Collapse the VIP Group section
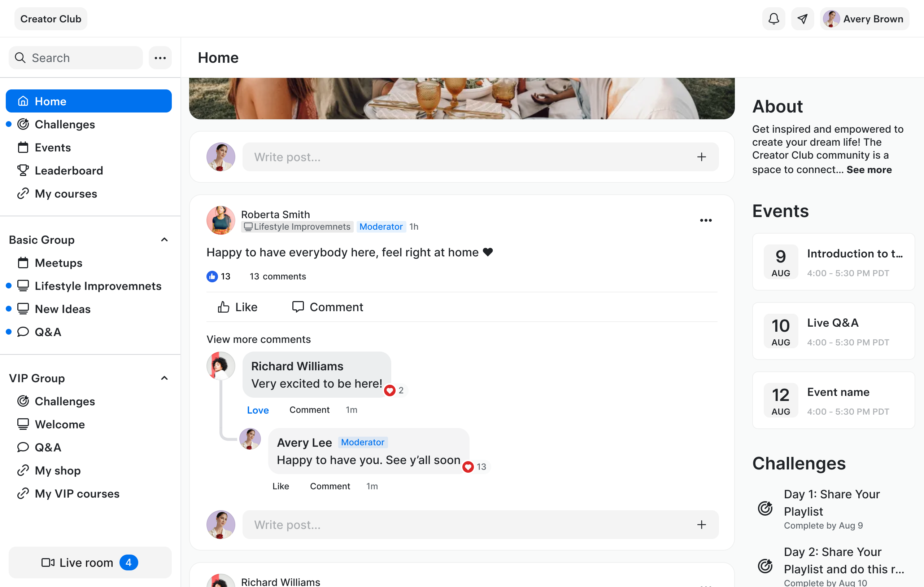 coord(164,378)
